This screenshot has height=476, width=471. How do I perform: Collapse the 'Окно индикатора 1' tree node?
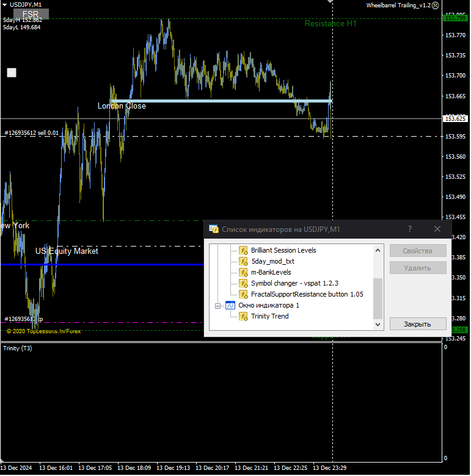[x=217, y=305]
